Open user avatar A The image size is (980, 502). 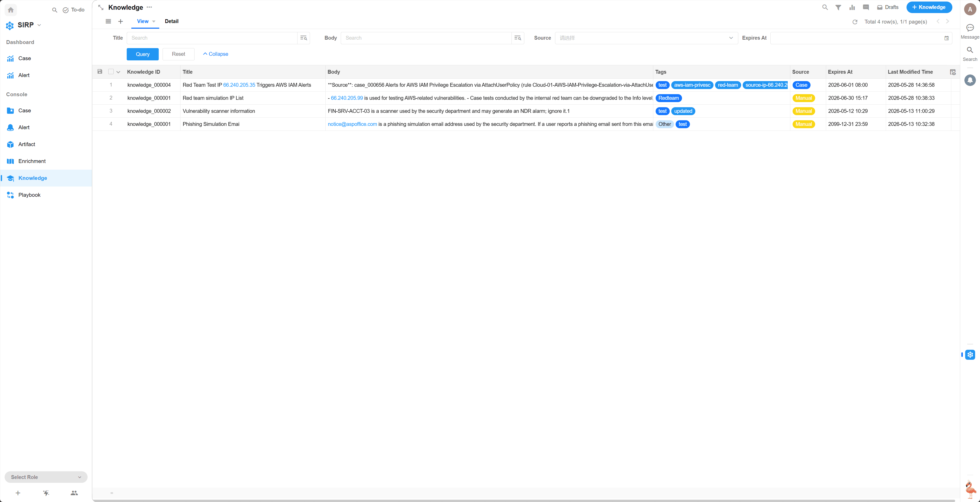970,9
